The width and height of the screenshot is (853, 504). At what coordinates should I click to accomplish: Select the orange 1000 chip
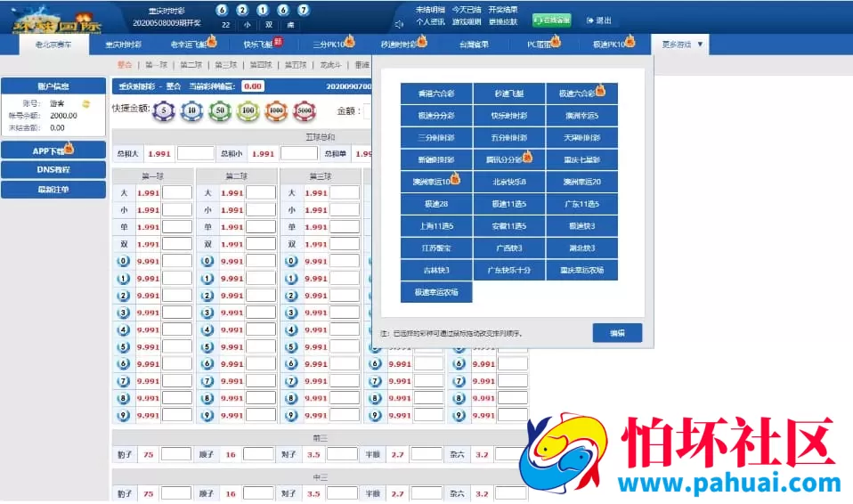click(276, 110)
